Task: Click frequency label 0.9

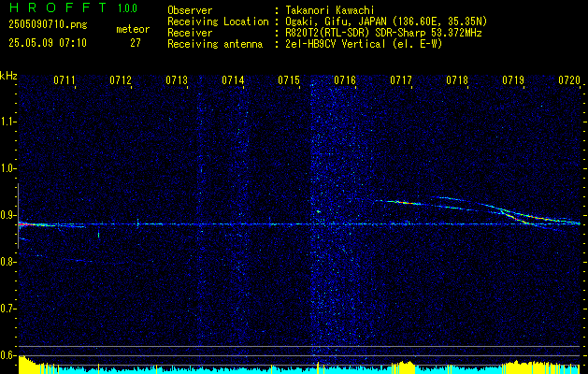Action: (7, 215)
